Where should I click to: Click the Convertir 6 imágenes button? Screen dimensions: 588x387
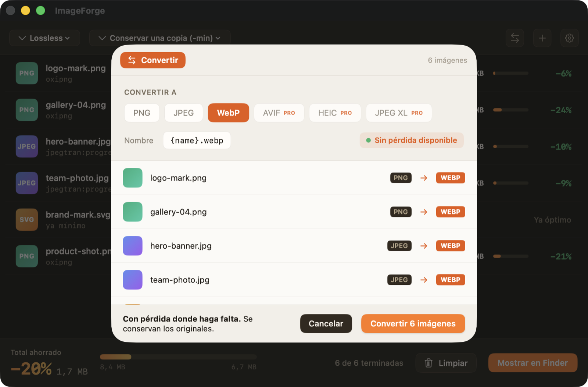413,324
